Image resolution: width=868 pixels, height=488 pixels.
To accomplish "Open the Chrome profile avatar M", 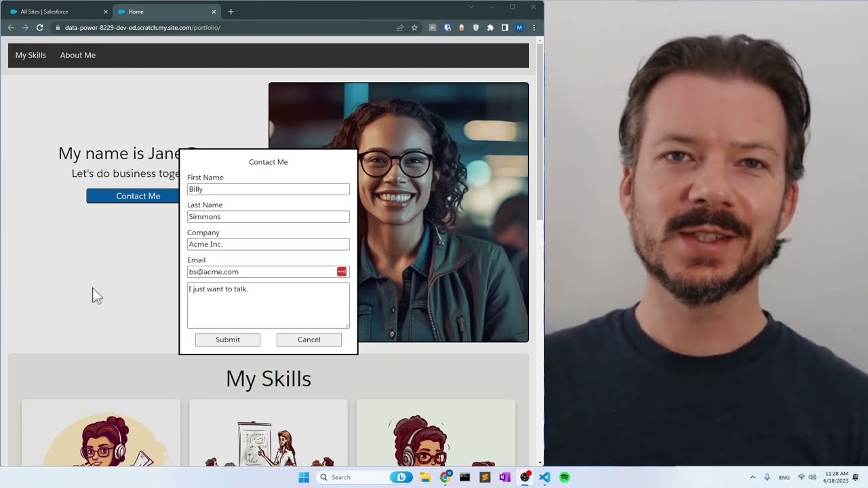I will 519,28.
